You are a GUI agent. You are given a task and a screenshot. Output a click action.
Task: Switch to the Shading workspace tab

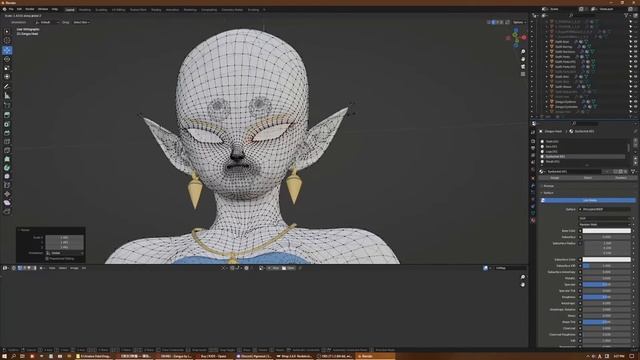156,9
